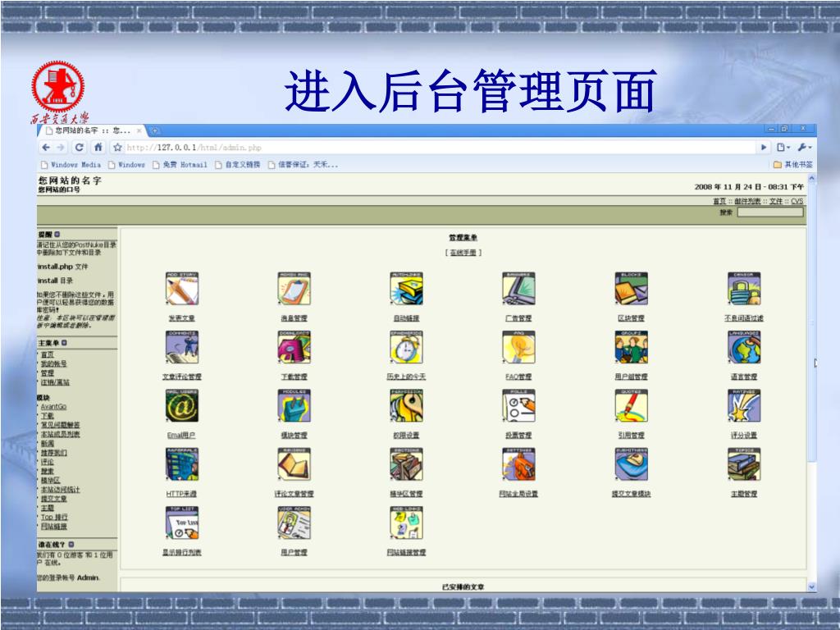The image size is (840, 630).
Task: Open the 用户组管理 Groups icon
Action: 631,347
